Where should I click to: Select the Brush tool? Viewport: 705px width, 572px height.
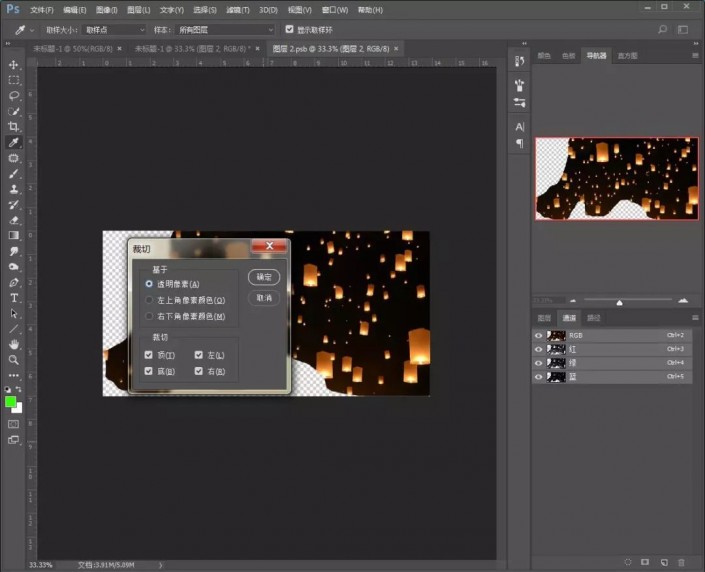pyautogui.click(x=13, y=174)
